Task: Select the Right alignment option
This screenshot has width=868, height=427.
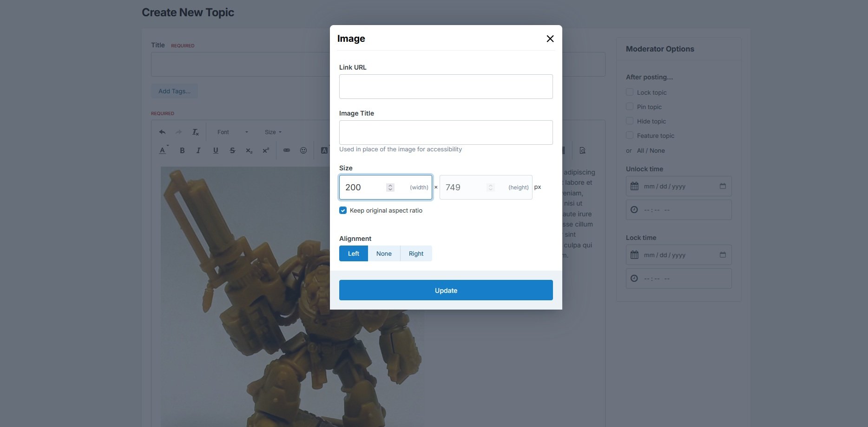Action: click(x=416, y=253)
